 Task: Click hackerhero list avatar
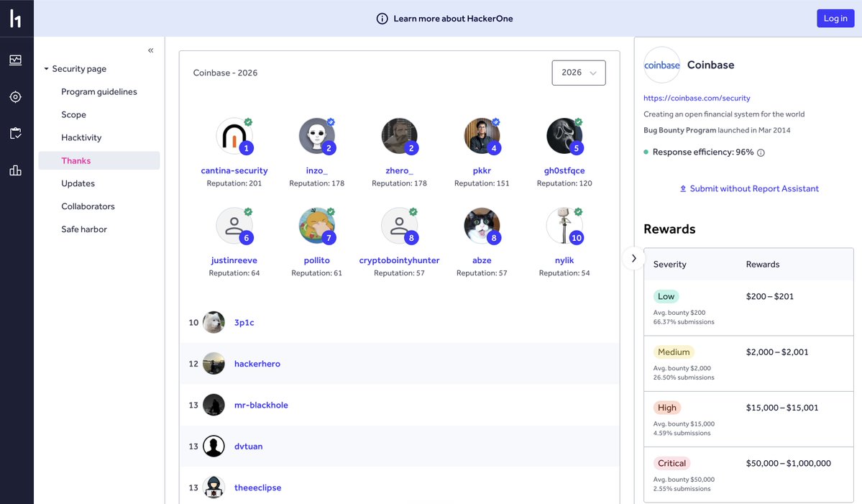(x=214, y=364)
